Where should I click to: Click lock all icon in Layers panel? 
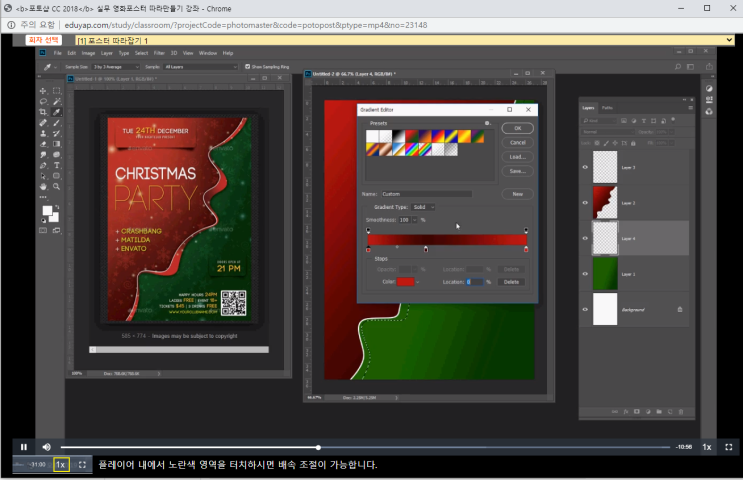[x=633, y=143]
